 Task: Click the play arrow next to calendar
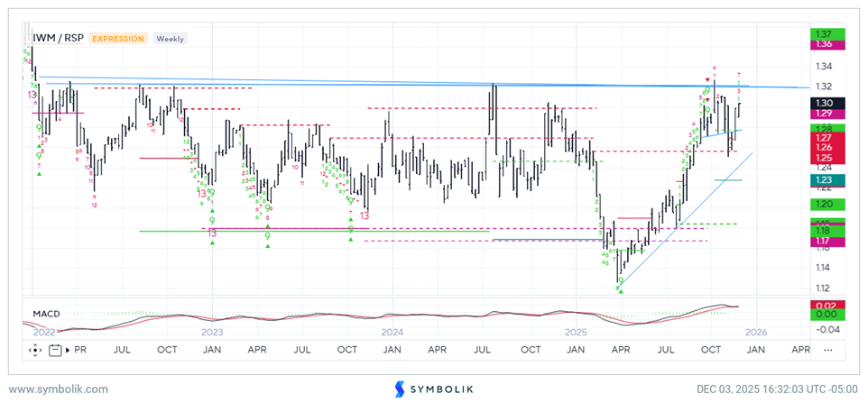(x=67, y=349)
